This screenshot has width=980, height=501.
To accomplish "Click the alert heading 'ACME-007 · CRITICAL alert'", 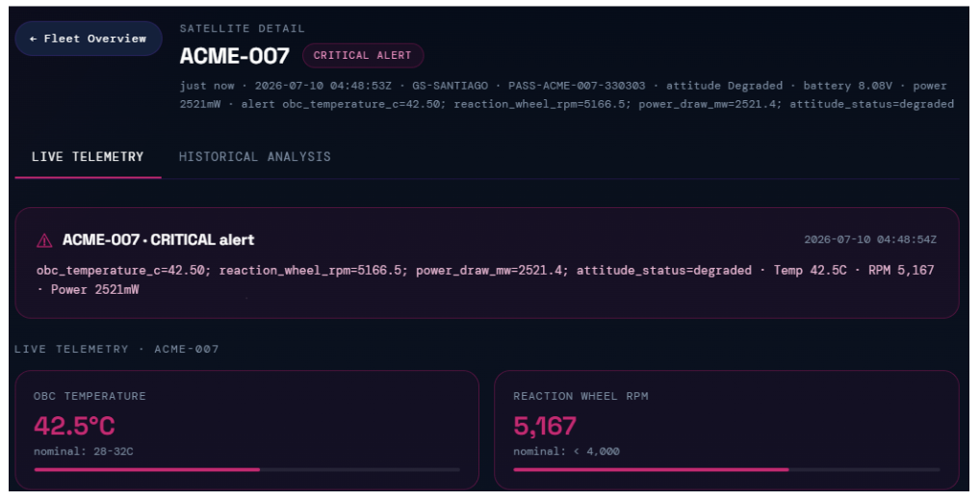I will (158, 240).
